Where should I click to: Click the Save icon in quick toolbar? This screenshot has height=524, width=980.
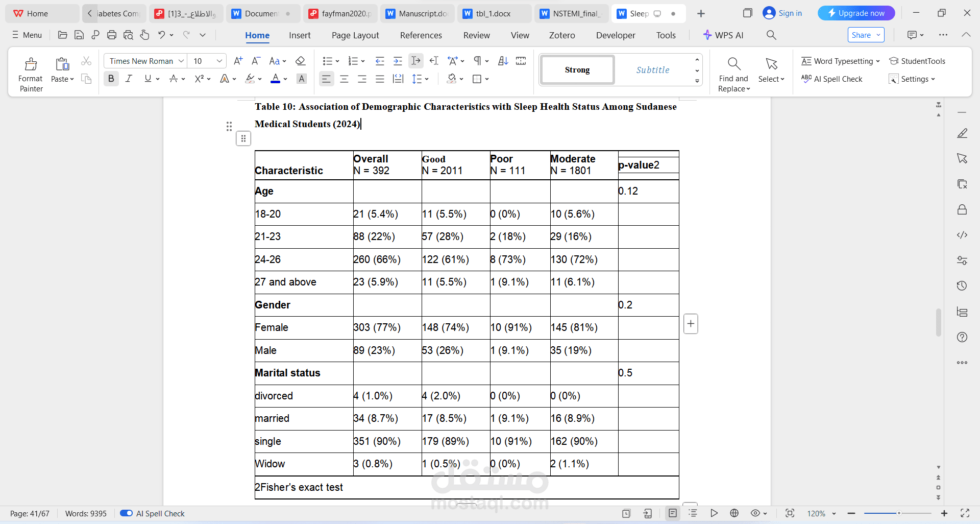79,35
